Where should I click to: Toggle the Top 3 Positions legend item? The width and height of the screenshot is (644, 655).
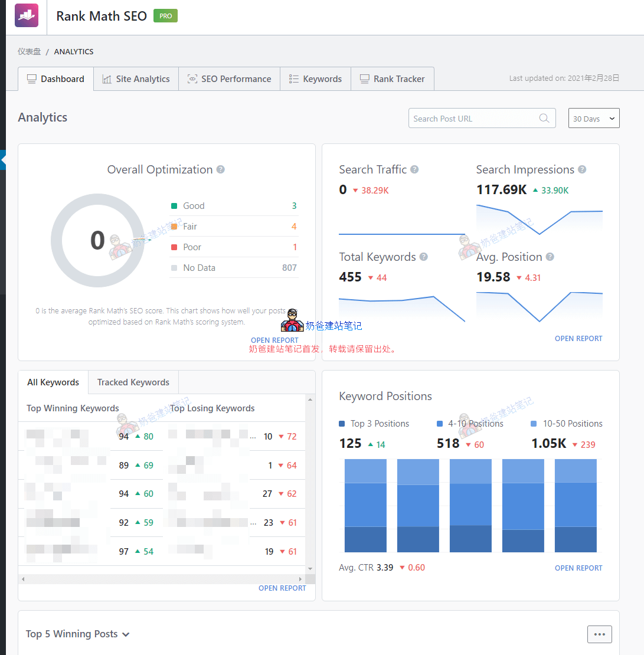tap(374, 424)
